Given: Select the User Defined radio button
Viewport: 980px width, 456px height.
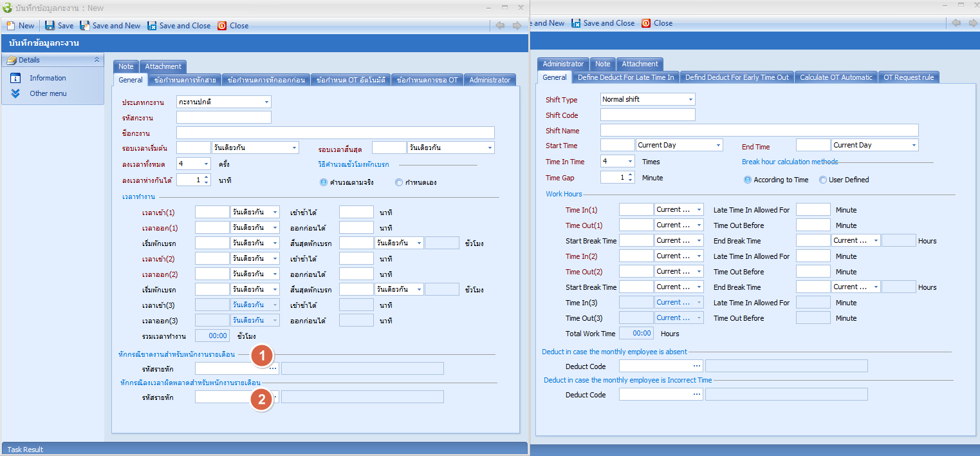Looking at the screenshot, I should 823,180.
